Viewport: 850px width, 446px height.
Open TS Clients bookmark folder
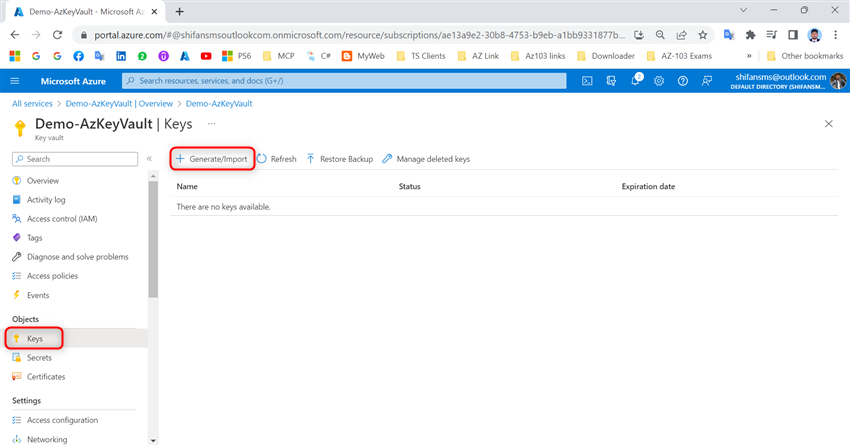pos(421,56)
